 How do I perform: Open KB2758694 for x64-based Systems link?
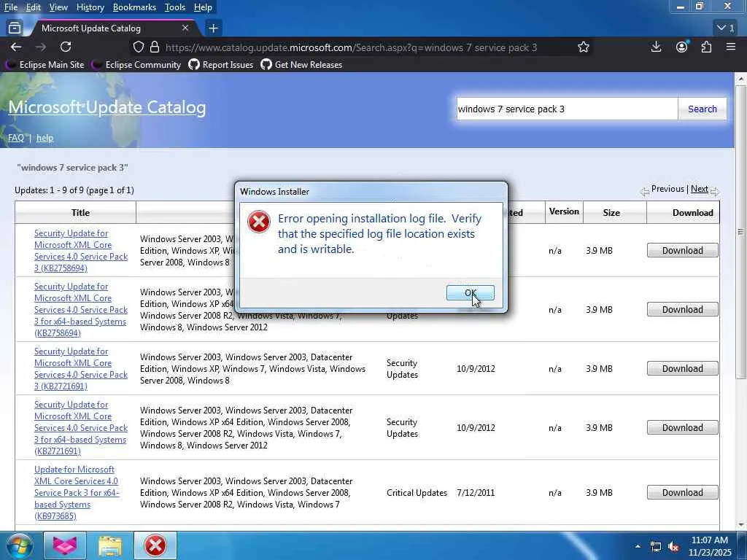click(81, 309)
